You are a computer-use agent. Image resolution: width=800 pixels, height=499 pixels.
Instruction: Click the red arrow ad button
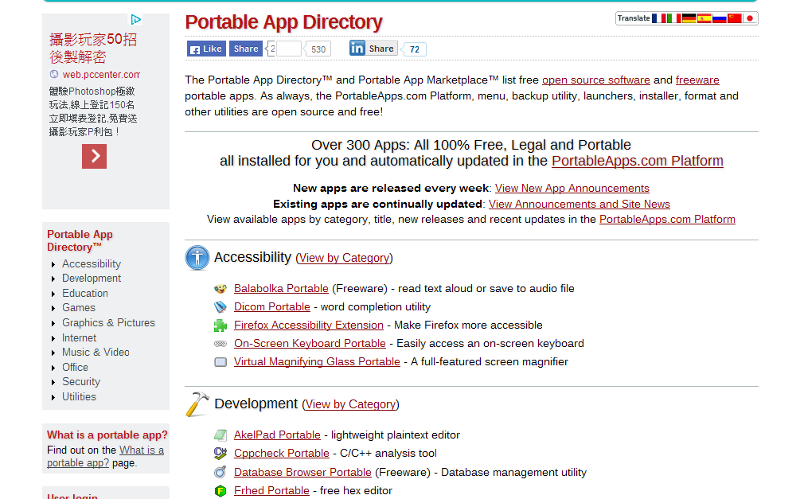click(94, 156)
